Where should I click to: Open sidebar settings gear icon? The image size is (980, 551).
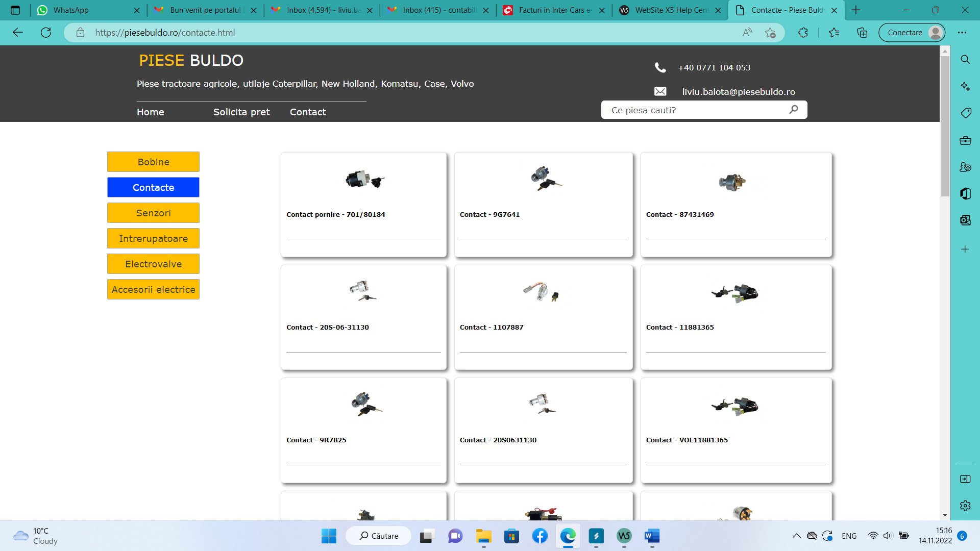pyautogui.click(x=965, y=506)
